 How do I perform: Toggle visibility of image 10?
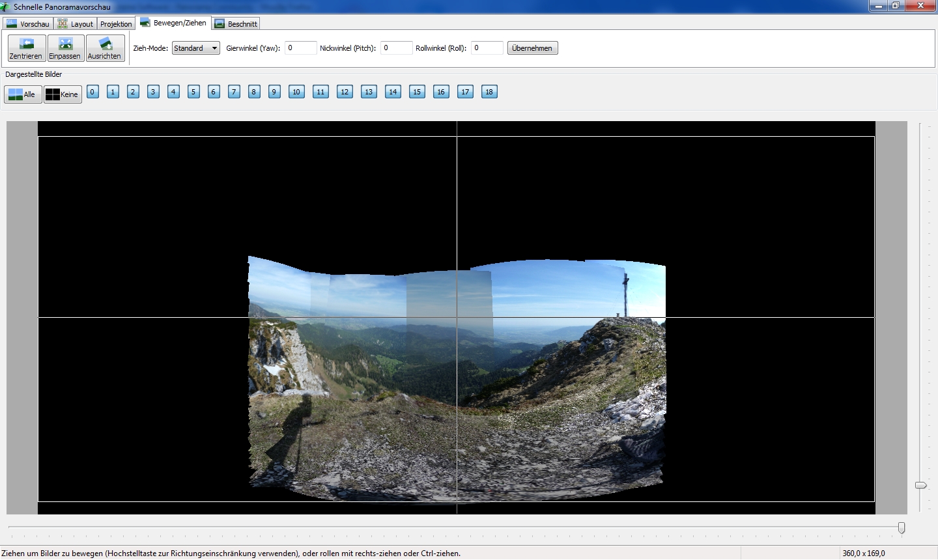tap(296, 92)
